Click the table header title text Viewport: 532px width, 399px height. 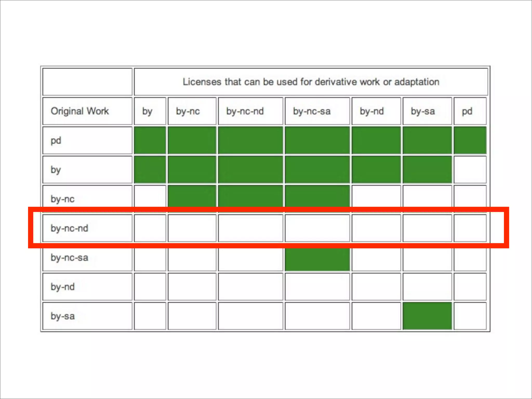coord(311,82)
